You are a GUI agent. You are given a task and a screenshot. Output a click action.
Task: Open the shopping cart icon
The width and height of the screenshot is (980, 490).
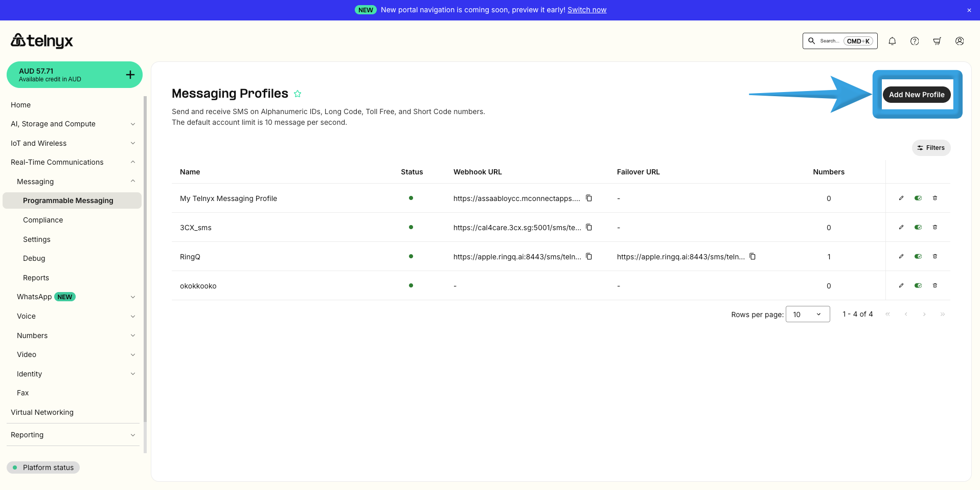(937, 41)
